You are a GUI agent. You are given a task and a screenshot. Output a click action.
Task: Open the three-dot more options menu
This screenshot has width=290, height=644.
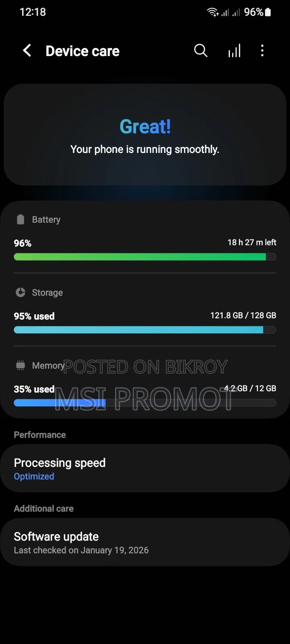(262, 51)
